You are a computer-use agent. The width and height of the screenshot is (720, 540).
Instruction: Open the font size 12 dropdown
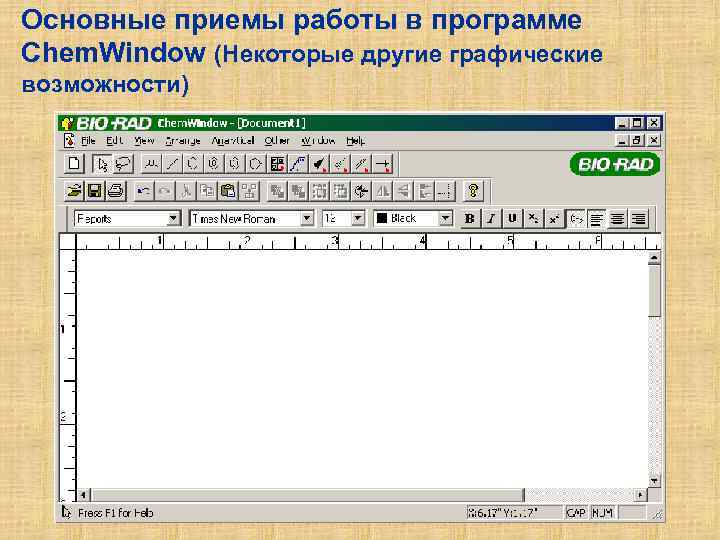[358, 219]
